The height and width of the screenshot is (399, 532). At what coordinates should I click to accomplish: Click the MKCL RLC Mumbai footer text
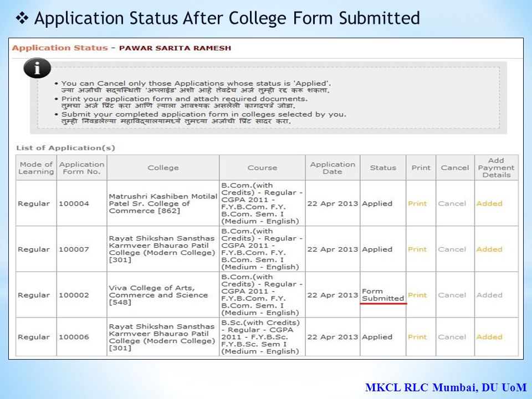coord(446,387)
